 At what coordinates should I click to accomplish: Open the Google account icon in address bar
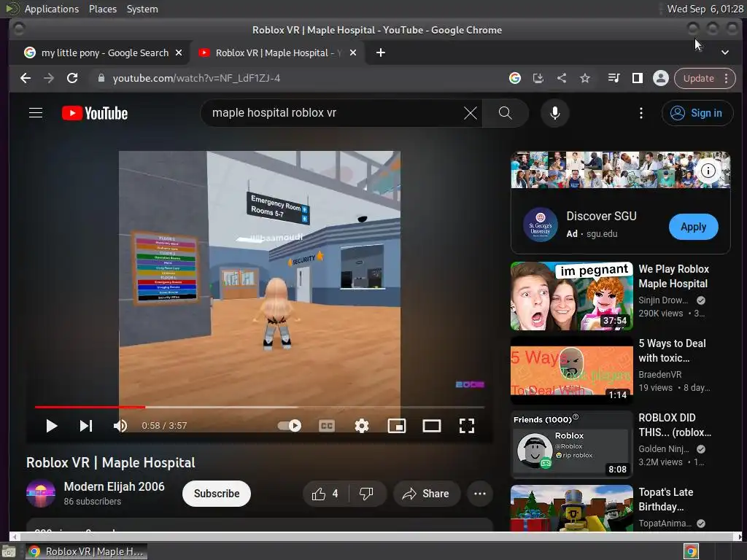[x=514, y=78]
